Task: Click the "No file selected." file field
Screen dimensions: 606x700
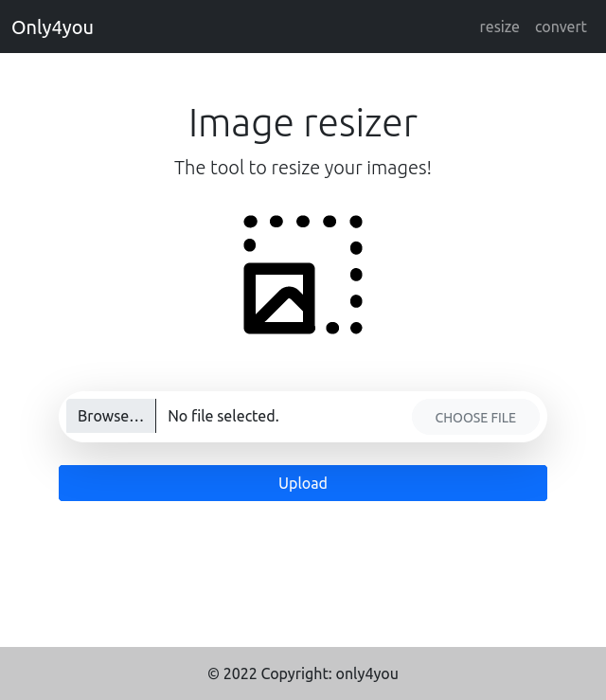Action: (x=223, y=416)
